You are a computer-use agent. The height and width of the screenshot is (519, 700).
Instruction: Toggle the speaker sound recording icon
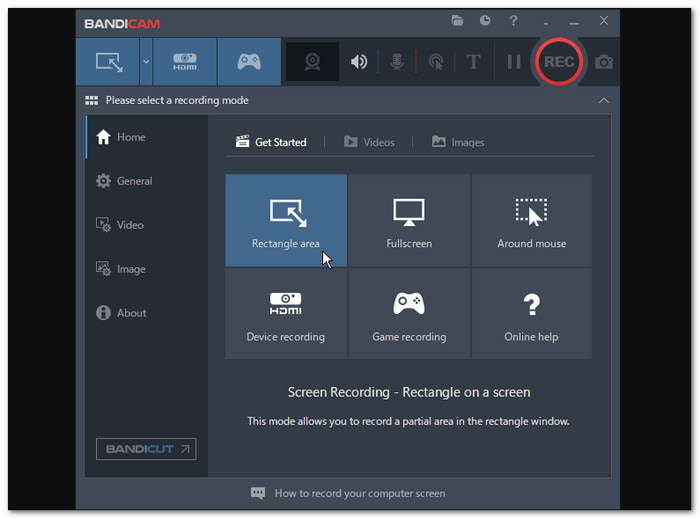pos(358,62)
